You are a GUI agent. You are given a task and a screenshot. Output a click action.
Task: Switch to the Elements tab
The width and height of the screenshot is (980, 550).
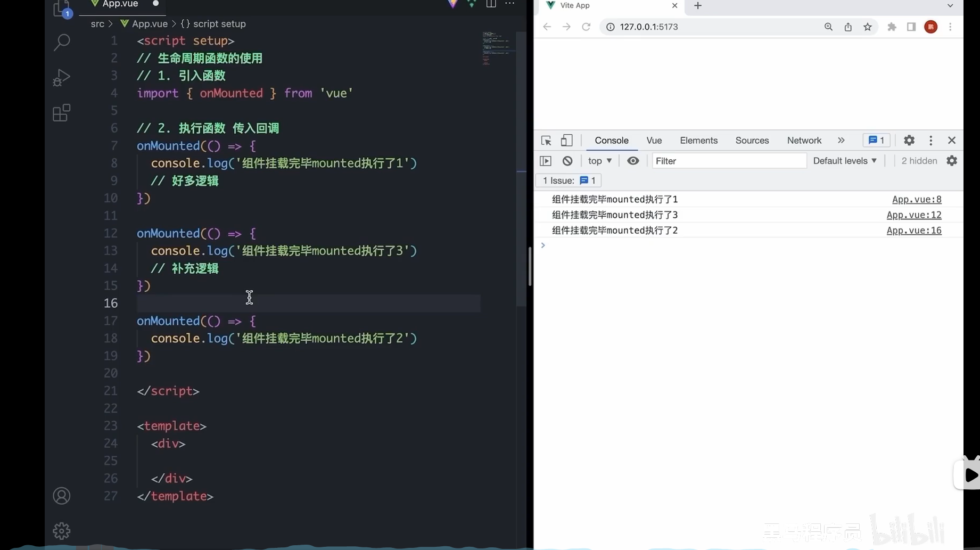tap(699, 141)
